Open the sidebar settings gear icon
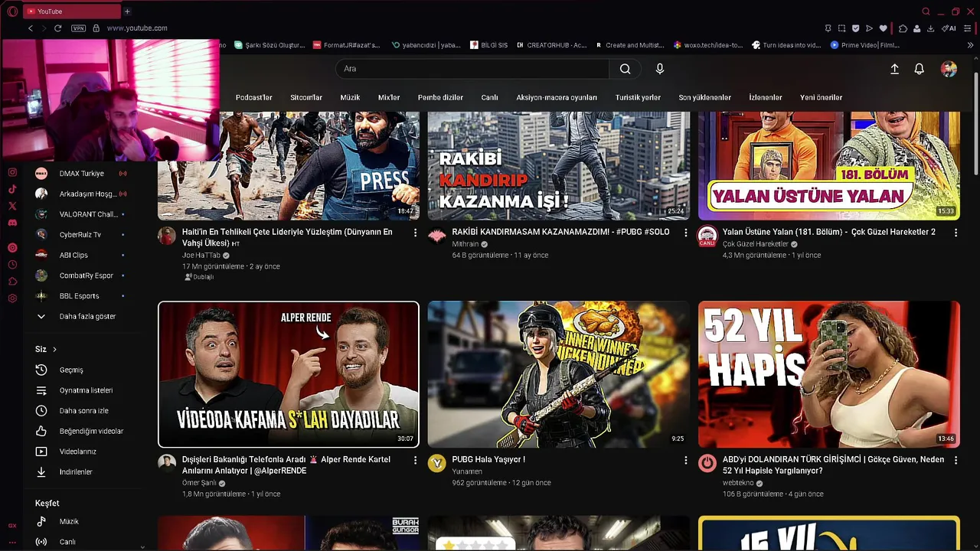 tap(12, 298)
